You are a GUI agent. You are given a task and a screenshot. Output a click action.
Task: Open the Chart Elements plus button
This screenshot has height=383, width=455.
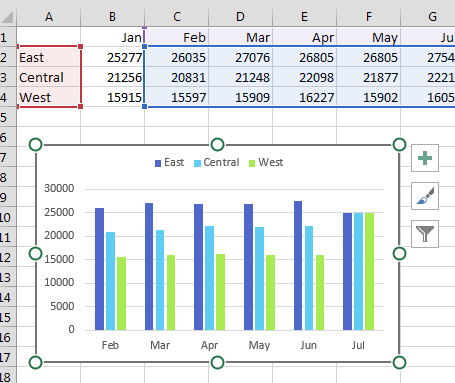coord(425,158)
